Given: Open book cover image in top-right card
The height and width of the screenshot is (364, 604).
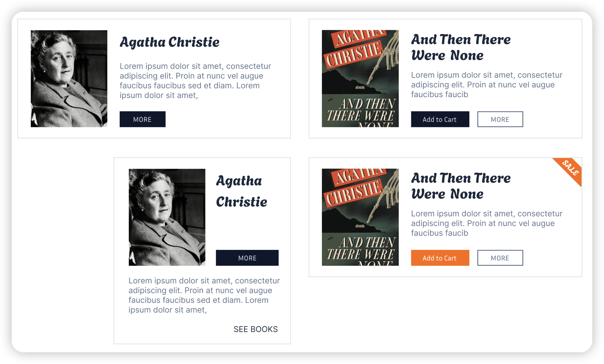Looking at the screenshot, I should coord(360,79).
